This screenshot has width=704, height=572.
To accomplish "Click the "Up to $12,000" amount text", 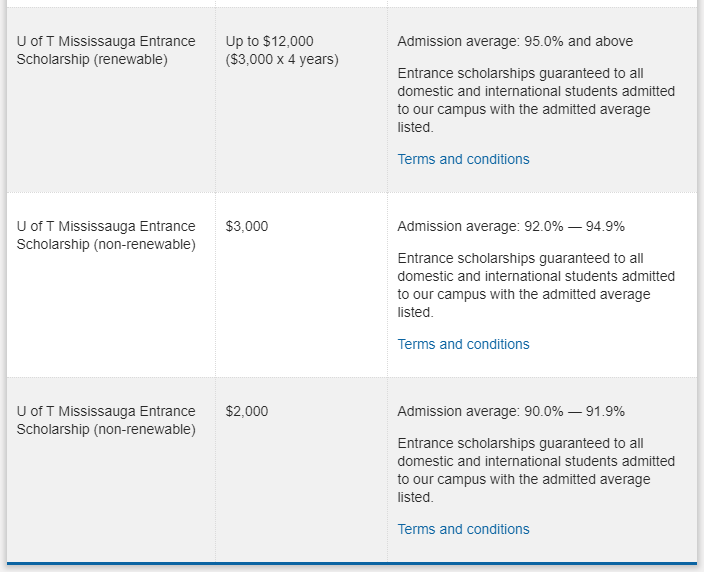I will point(269,41).
